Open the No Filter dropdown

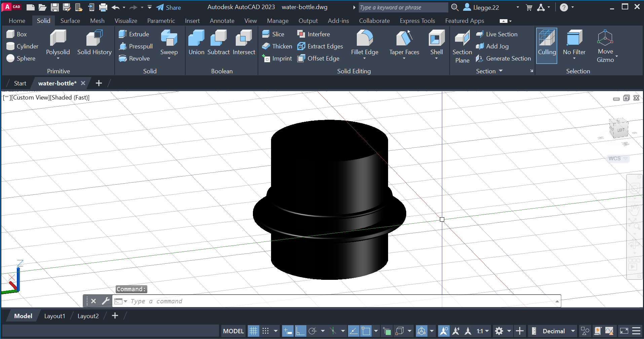(x=574, y=59)
